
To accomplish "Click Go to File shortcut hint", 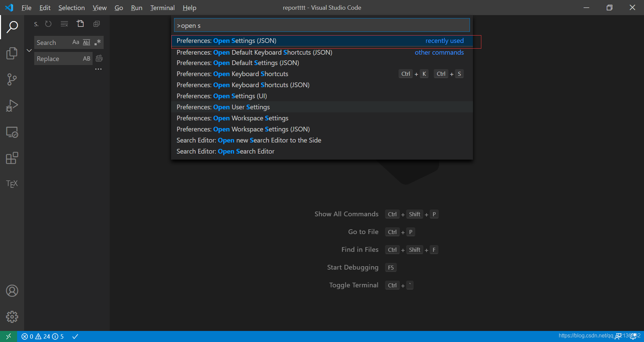I will pyautogui.click(x=381, y=232).
